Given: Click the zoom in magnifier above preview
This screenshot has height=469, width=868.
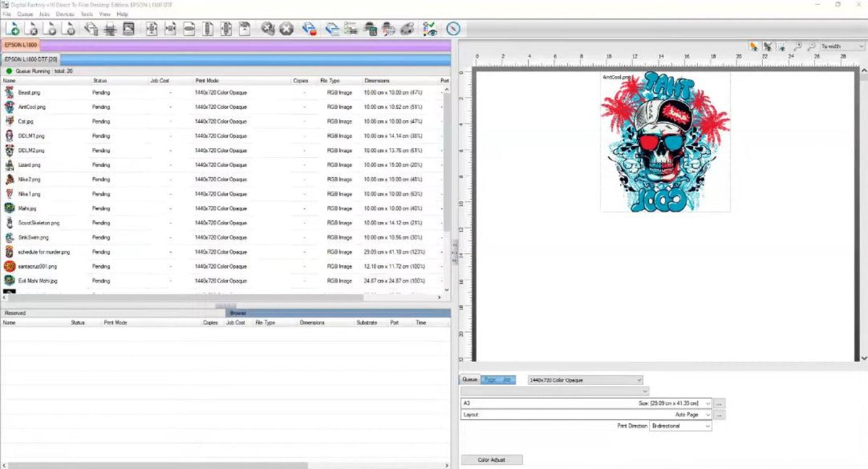Looking at the screenshot, I should [796, 46].
